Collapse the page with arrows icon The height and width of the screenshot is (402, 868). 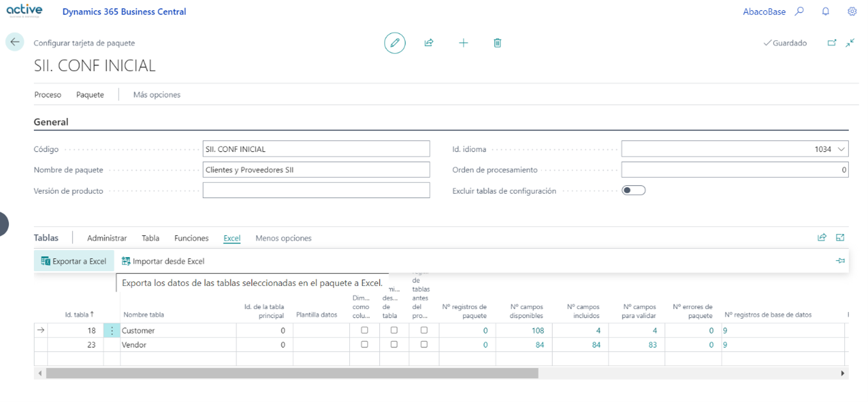850,43
